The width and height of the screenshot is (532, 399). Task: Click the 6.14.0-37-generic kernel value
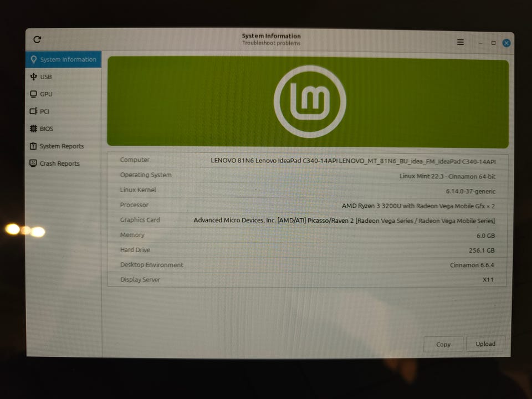[x=470, y=191]
